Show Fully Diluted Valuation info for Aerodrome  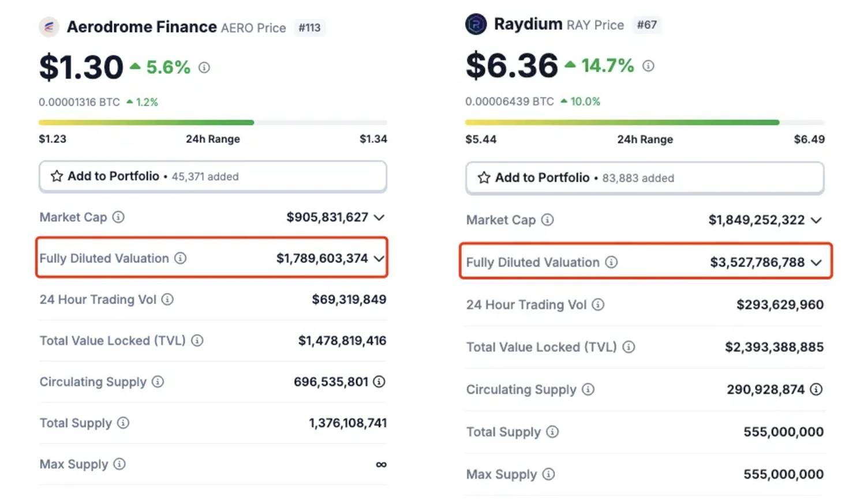coord(180,258)
